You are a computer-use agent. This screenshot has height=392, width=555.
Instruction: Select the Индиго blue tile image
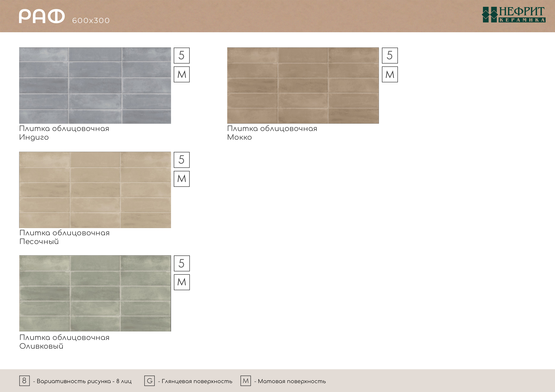pyautogui.click(x=95, y=86)
